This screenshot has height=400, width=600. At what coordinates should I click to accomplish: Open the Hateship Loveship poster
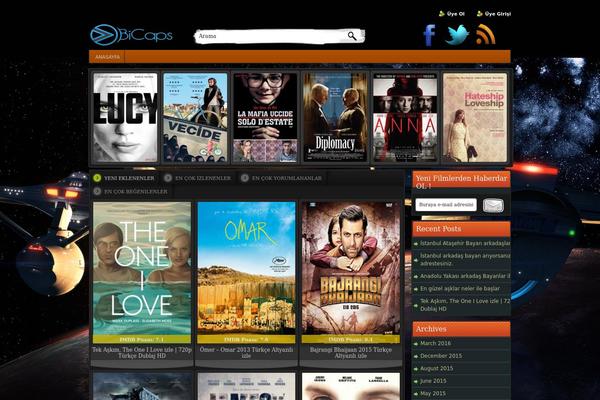click(x=475, y=117)
